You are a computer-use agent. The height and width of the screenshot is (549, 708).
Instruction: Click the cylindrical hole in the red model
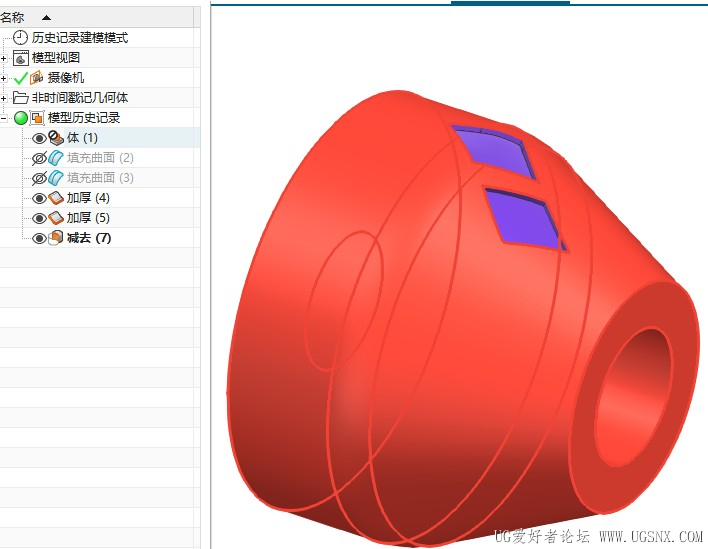[x=632, y=397]
